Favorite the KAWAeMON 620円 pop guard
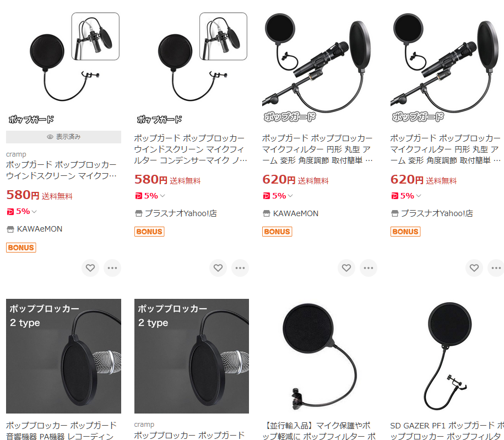Viewport: 504px width, 440px height. point(346,268)
